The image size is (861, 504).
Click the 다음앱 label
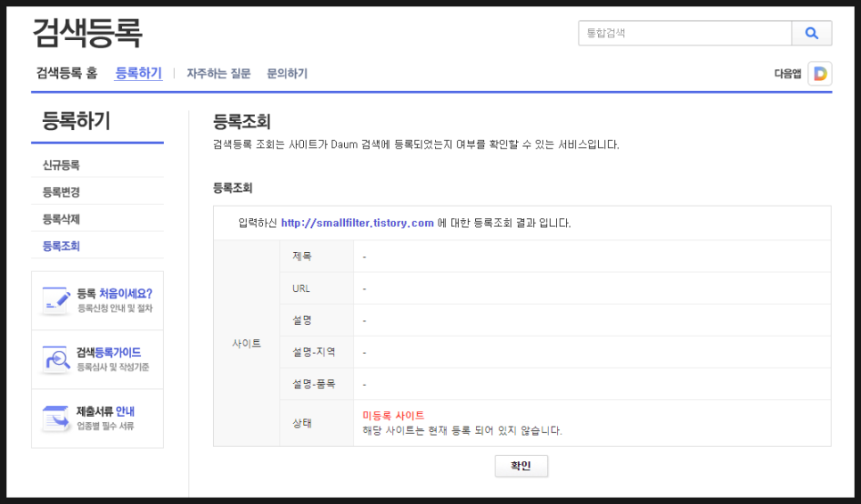[x=787, y=74]
